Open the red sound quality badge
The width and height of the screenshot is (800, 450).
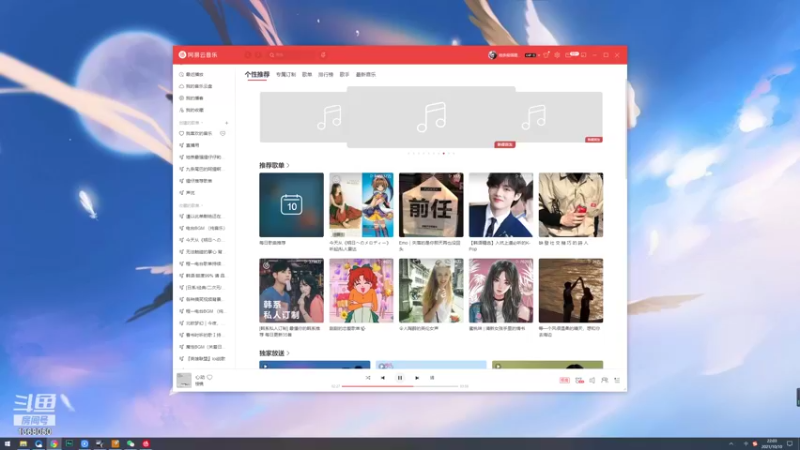564,380
